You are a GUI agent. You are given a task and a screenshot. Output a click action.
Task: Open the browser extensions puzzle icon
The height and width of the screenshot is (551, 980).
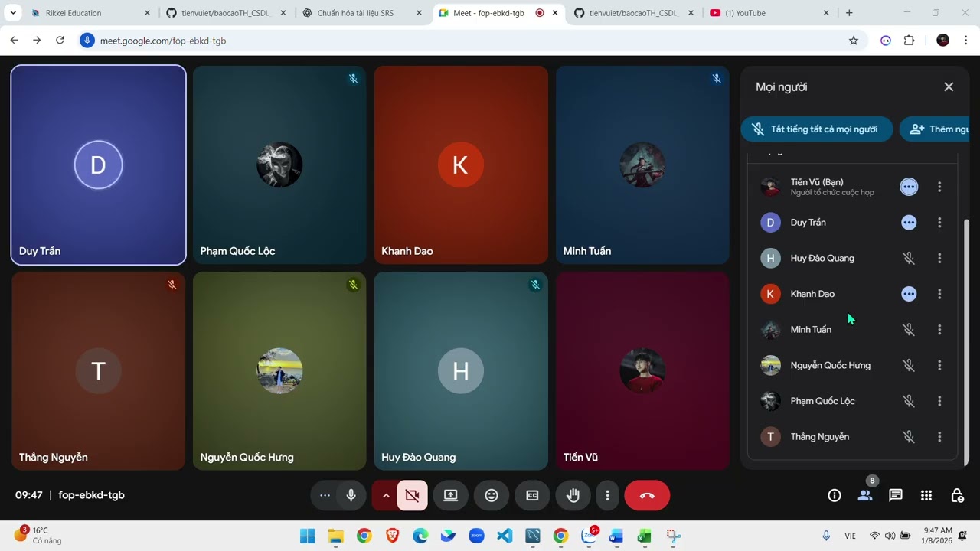[909, 41]
